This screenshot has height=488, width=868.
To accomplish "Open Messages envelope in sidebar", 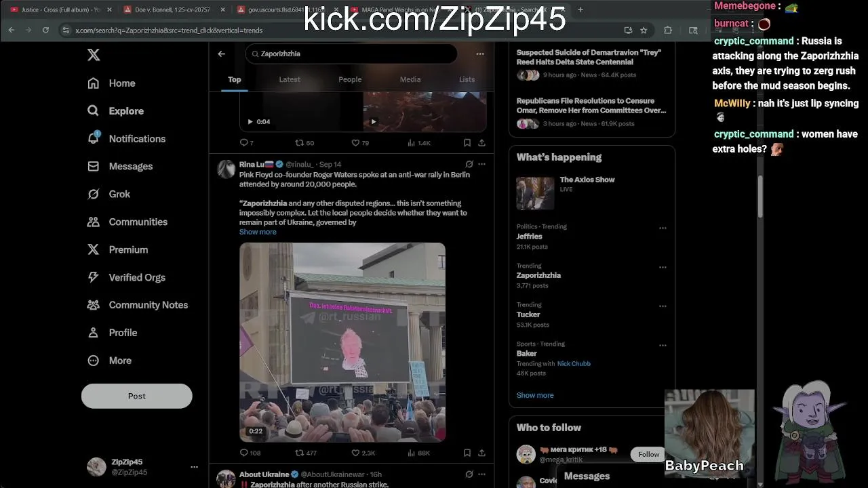I will [120, 166].
